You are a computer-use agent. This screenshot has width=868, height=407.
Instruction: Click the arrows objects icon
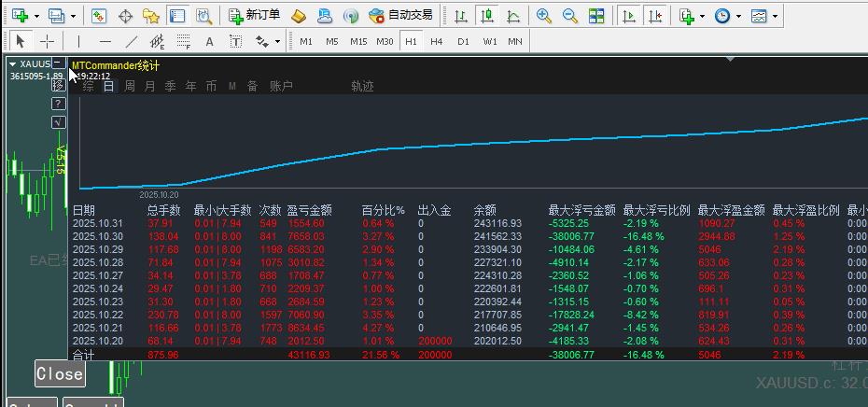[262, 41]
